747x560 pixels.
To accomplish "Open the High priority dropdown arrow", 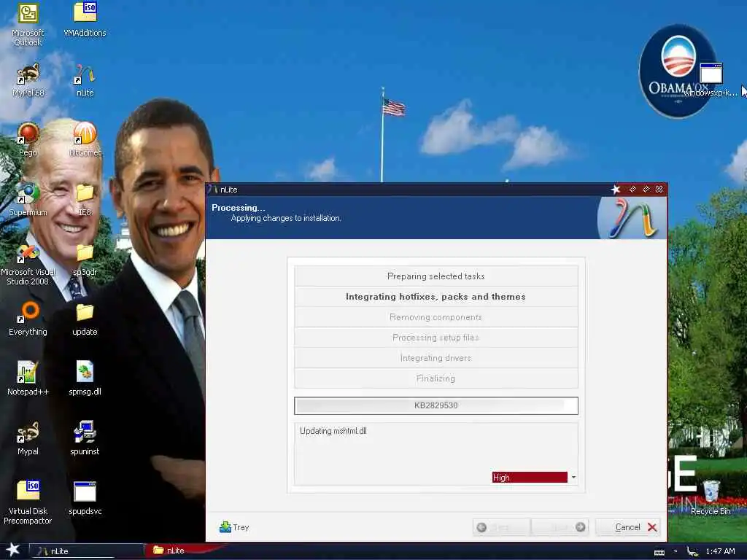I will click(x=573, y=477).
